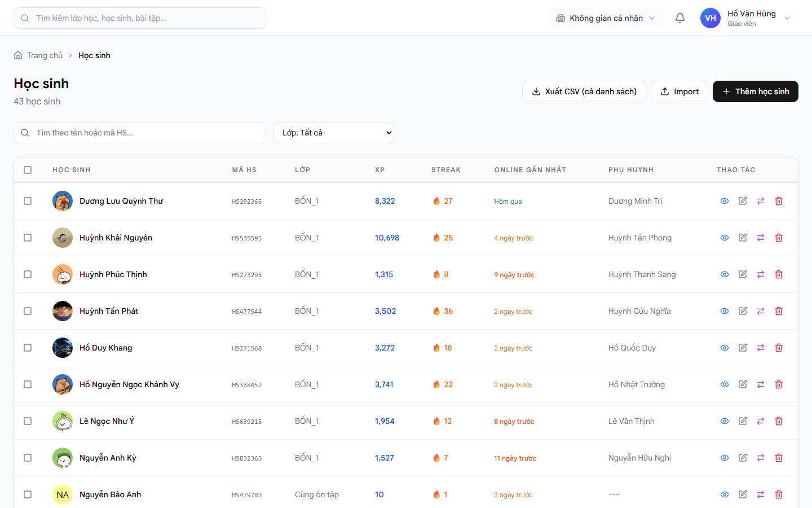This screenshot has height=508, width=812.
Task: Click the Import button
Action: pyautogui.click(x=679, y=91)
